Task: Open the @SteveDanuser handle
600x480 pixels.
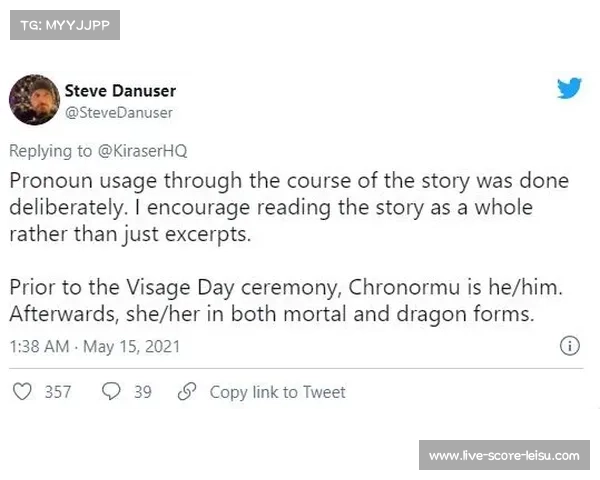Action: point(119,113)
